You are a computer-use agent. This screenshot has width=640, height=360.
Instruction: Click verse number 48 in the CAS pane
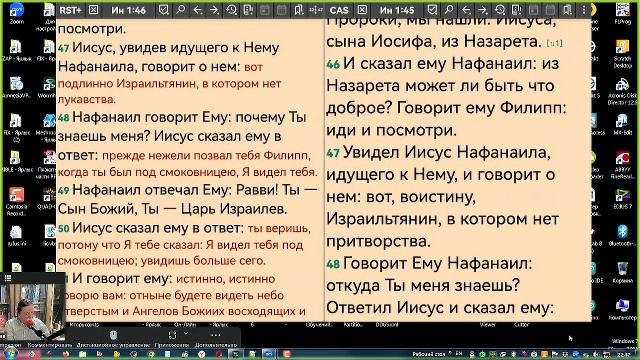[333, 264]
